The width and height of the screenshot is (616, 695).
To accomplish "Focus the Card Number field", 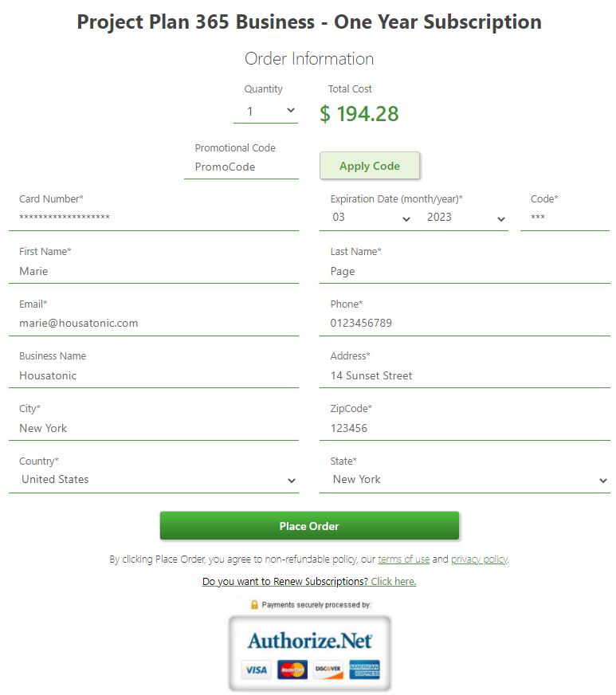I will [x=154, y=217].
